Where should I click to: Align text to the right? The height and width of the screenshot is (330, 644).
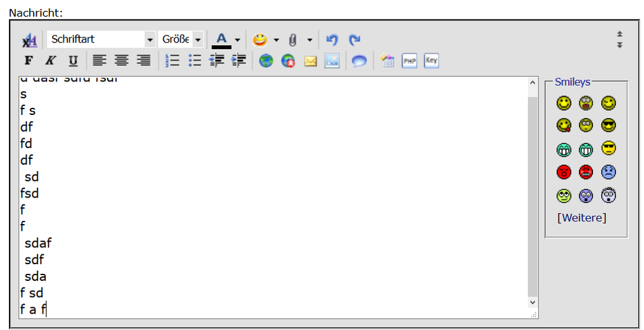(143, 61)
